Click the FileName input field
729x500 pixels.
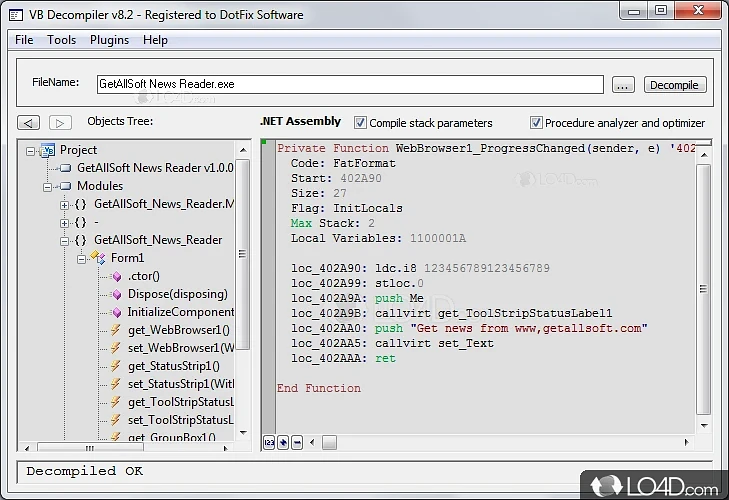pos(350,85)
